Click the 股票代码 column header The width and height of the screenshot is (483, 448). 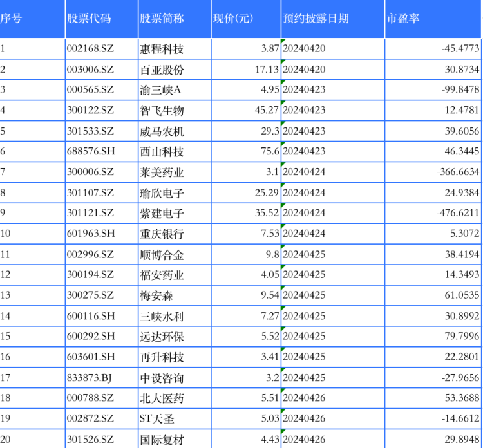pyautogui.click(x=102, y=19)
